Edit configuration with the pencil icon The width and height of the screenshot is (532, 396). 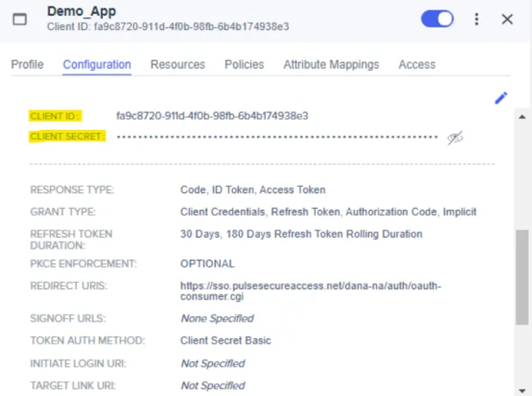click(x=501, y=98)
